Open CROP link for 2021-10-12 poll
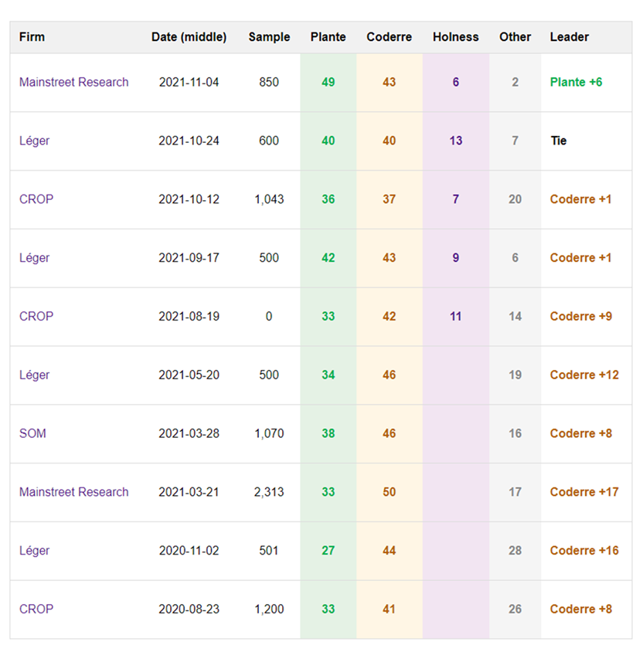 (36, 199)
